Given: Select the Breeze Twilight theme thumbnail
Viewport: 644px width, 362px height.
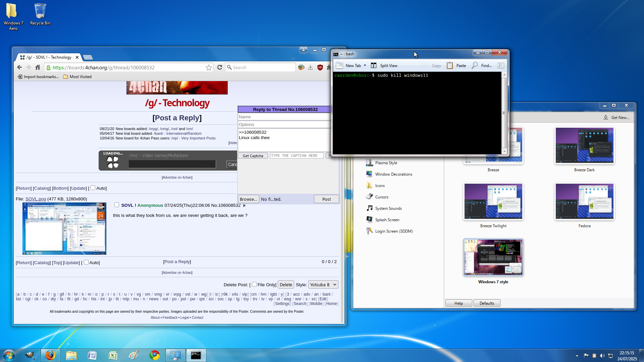Looking at the screenshot, I should (x=493, y=201).
